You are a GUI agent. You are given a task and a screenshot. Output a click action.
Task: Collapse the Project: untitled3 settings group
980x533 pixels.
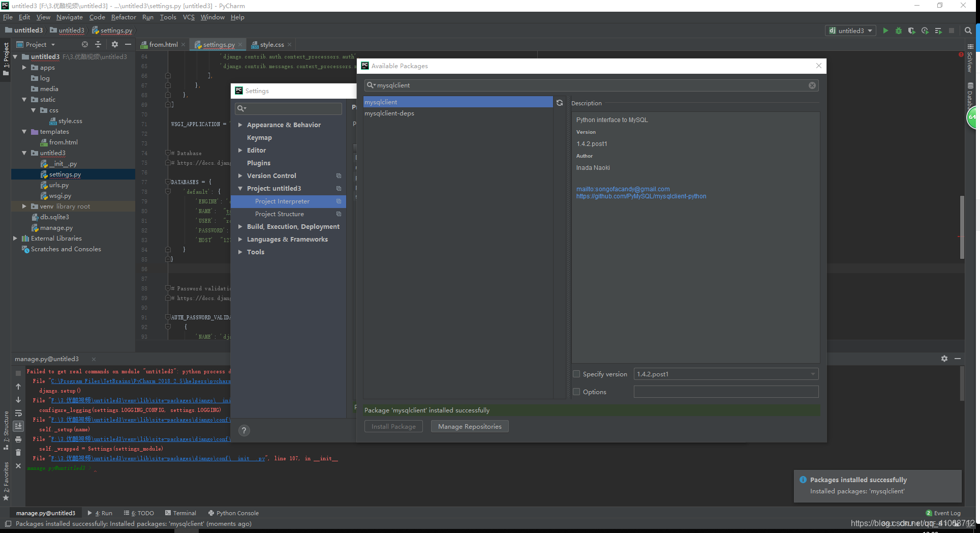(x=240, y=189)
